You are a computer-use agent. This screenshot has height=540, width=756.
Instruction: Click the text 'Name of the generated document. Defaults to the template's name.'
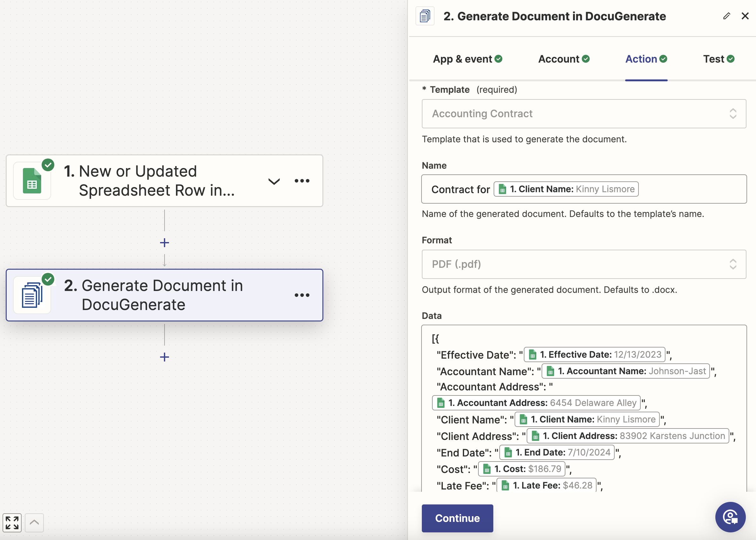pyautogui.click(x=563, y=214)
